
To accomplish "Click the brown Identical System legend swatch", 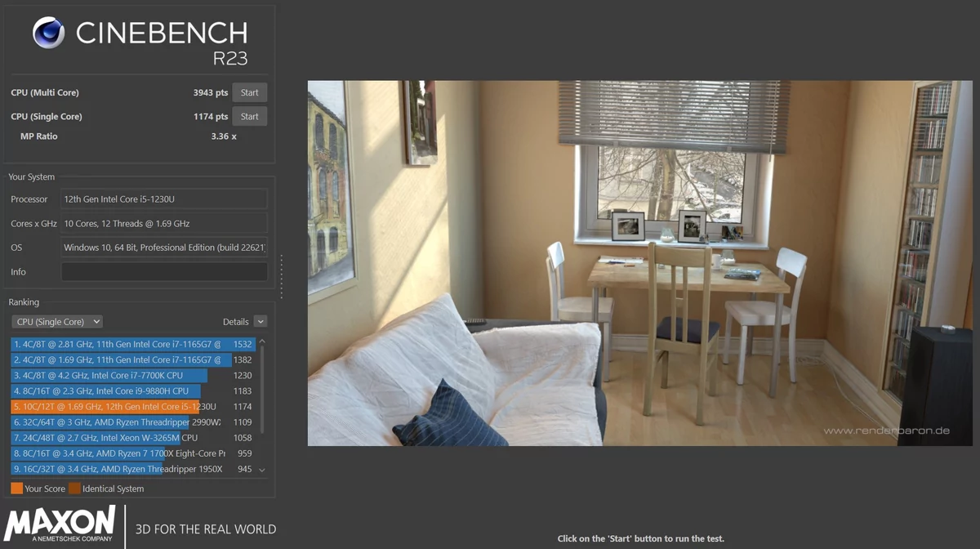I will pos(74,489).
